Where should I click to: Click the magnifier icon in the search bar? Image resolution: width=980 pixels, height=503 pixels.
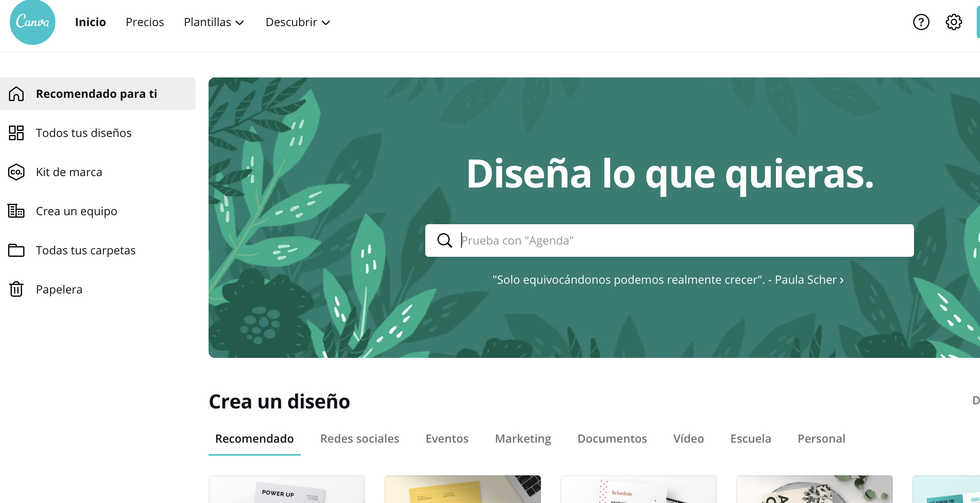[445, 240]
